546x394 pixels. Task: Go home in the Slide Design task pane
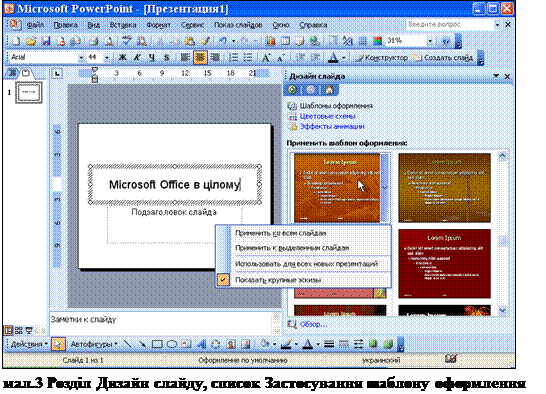coord(329,90)
